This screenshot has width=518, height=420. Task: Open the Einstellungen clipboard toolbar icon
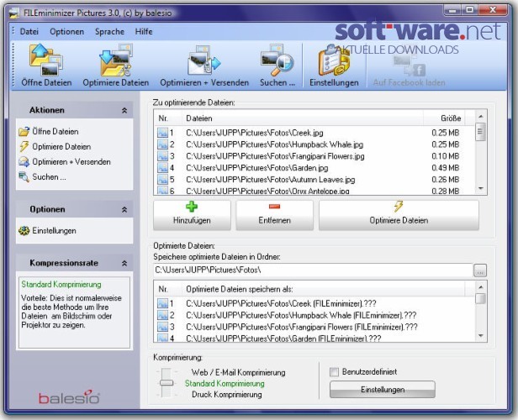pos(334,60)
